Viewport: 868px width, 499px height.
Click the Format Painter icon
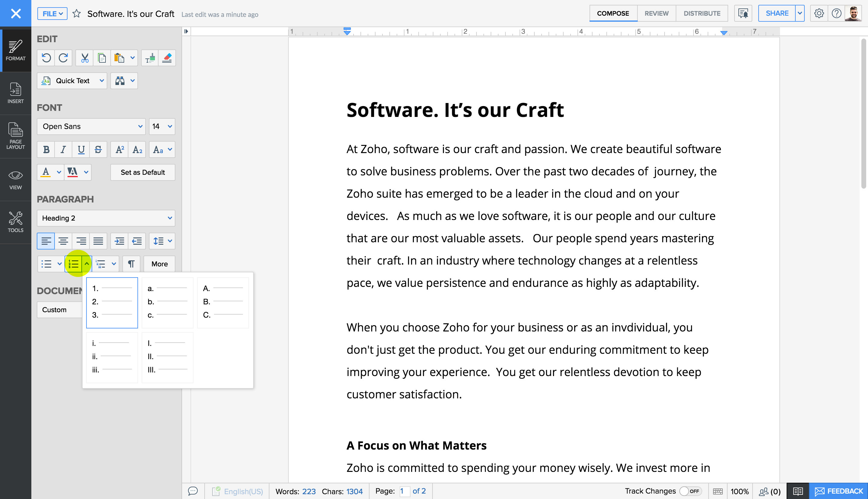tap(150, 58)
